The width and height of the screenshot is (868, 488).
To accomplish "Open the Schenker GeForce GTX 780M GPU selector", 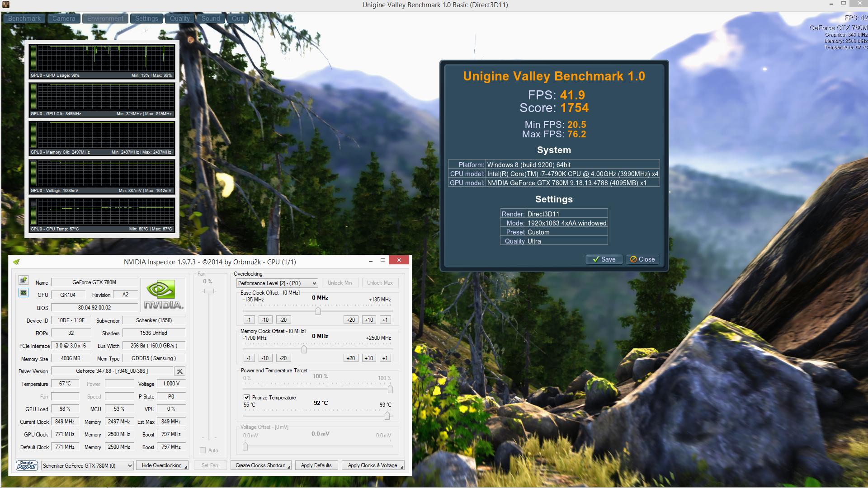I will click(x=87, y=466).
